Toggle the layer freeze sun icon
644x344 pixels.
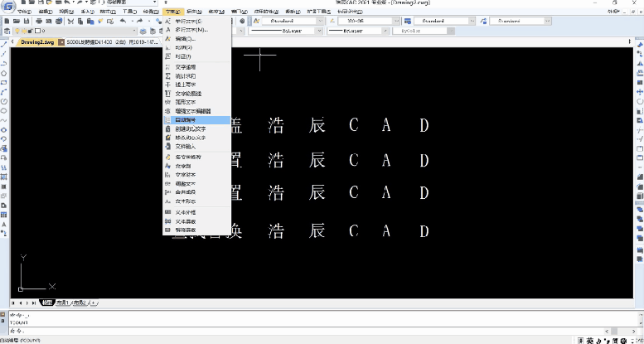[24, 31]
